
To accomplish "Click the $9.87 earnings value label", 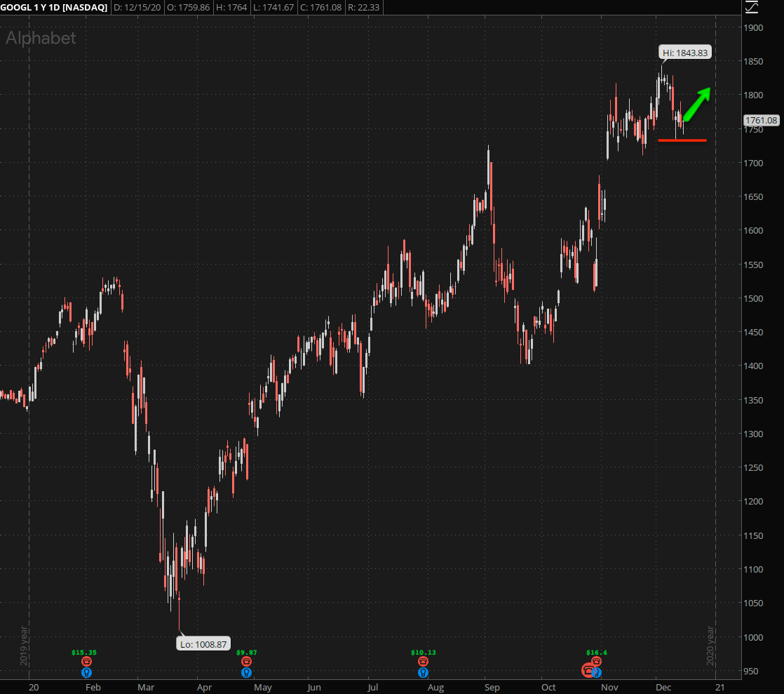I will click(247, 653).
